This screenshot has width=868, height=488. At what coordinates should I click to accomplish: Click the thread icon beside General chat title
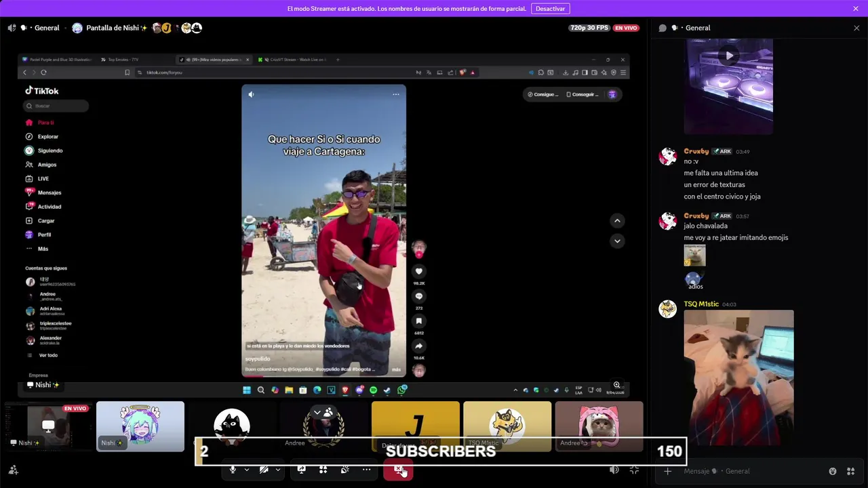[663, 28]
